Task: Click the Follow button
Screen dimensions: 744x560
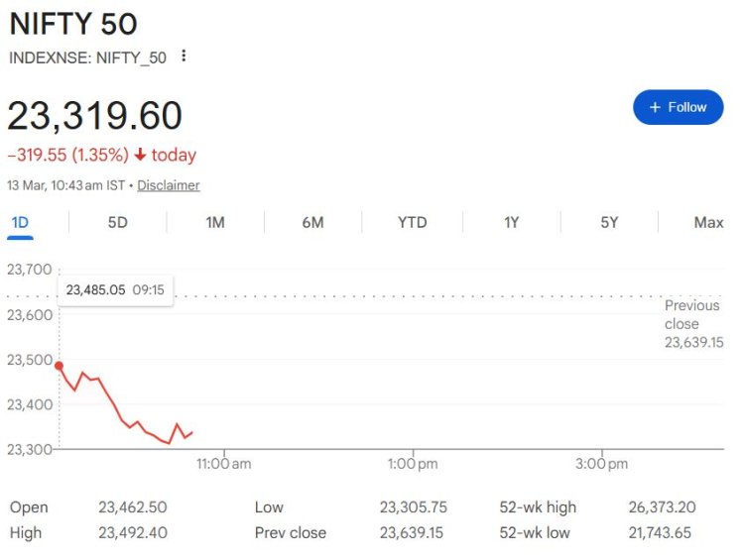Action: (x=678, y=107)
